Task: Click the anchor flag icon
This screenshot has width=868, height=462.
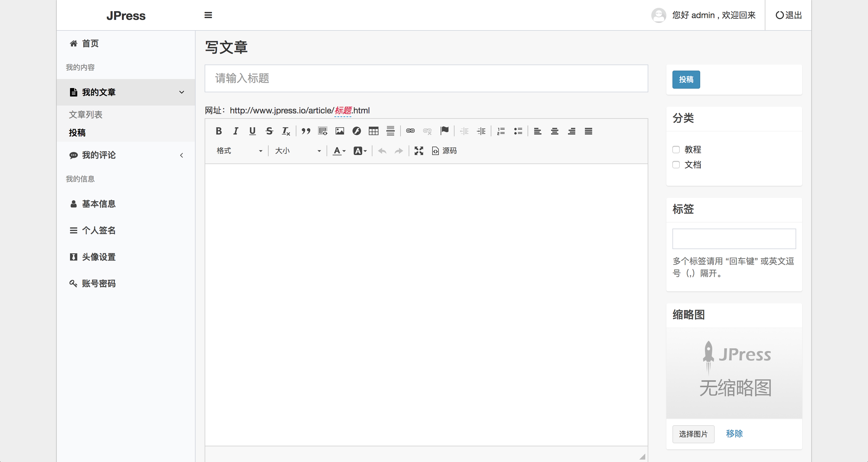Action: (445, 131)
